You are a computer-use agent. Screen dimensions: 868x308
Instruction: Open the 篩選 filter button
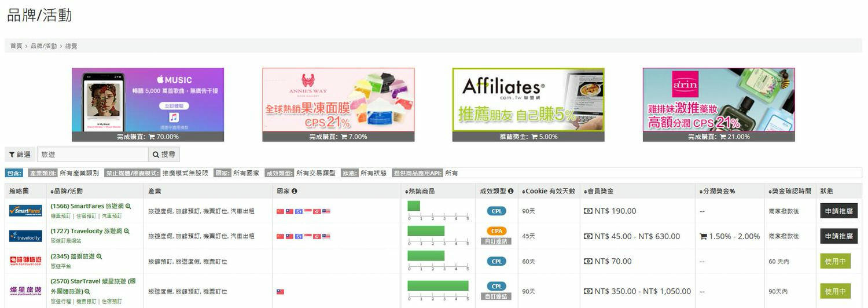pos(20,155)
